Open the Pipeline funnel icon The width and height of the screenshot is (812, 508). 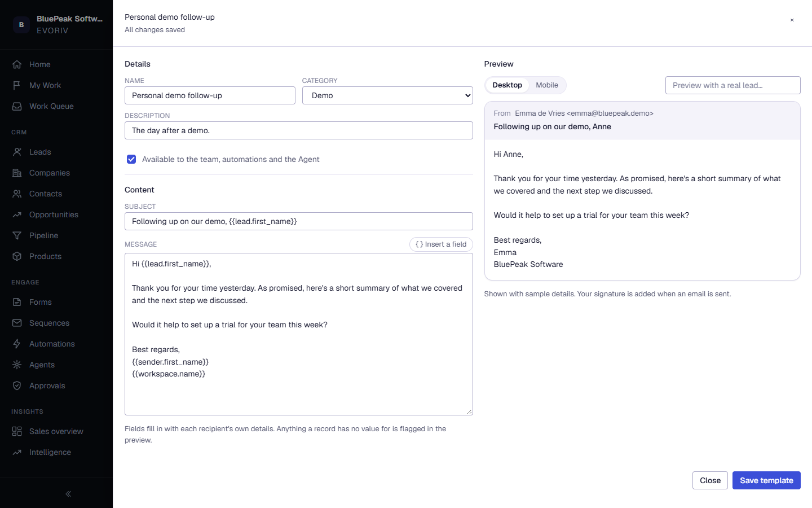[17, 235]
